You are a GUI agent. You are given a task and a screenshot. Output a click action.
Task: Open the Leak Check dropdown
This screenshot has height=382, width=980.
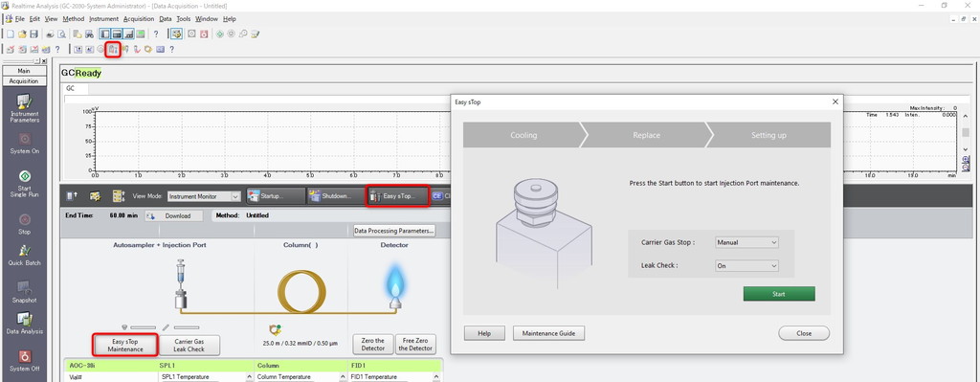tap(746, 266)
